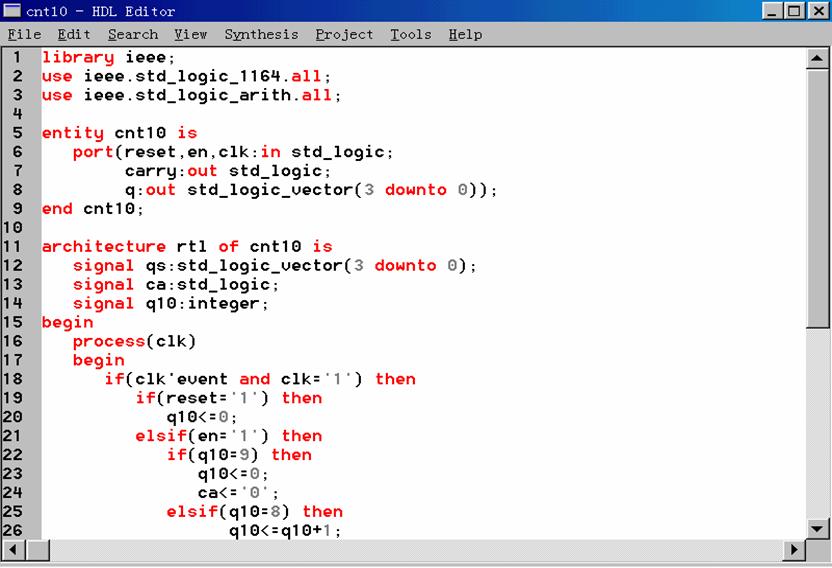Click the 'process' keyword on line 16

109,341
